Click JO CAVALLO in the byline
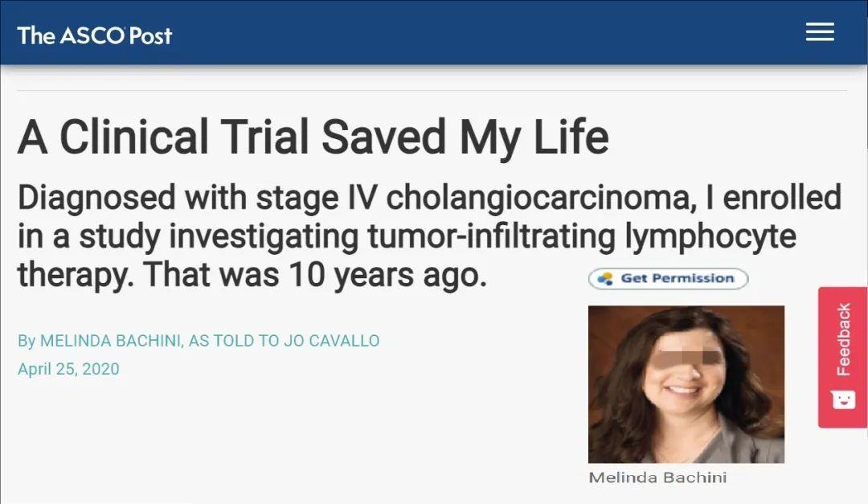 [x=331, y=341]
